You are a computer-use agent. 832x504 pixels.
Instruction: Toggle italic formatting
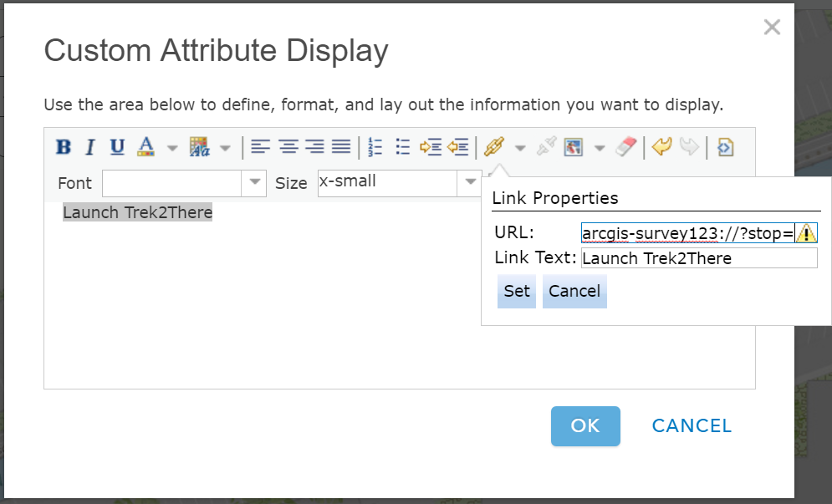(x=90, y=148)
